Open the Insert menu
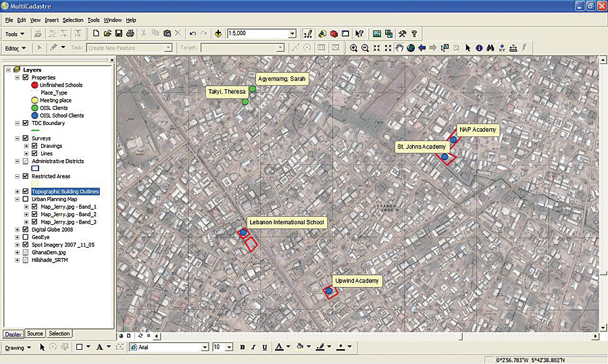608x364 pixels. [x=51, y=20]
